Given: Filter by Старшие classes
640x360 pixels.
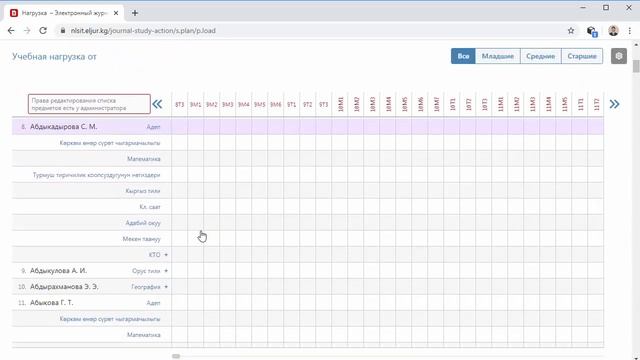Looking at the screenshot, I should coord(582,56).
